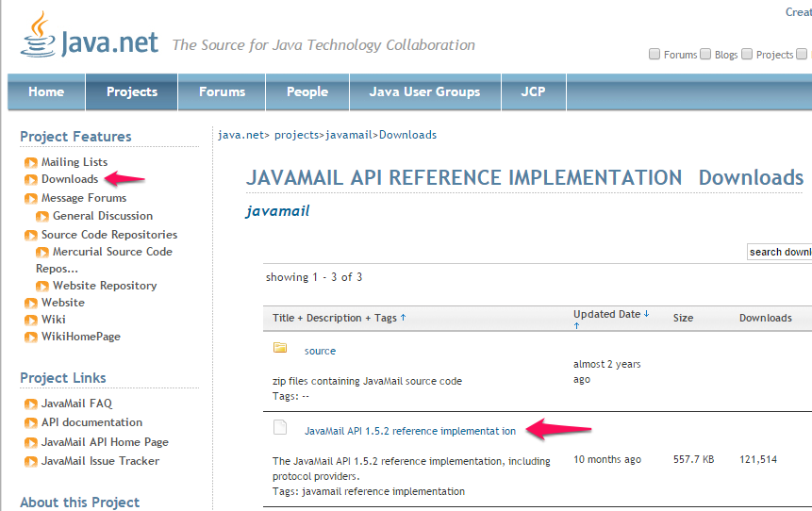
Task: Sort by Title with the up arrow
Action: tap(404, 318)
